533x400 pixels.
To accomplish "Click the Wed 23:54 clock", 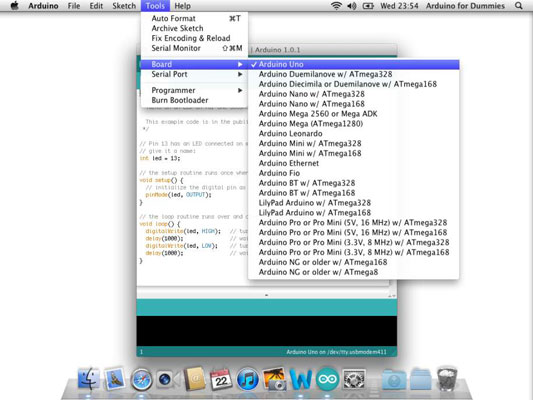I will [399, 6].
